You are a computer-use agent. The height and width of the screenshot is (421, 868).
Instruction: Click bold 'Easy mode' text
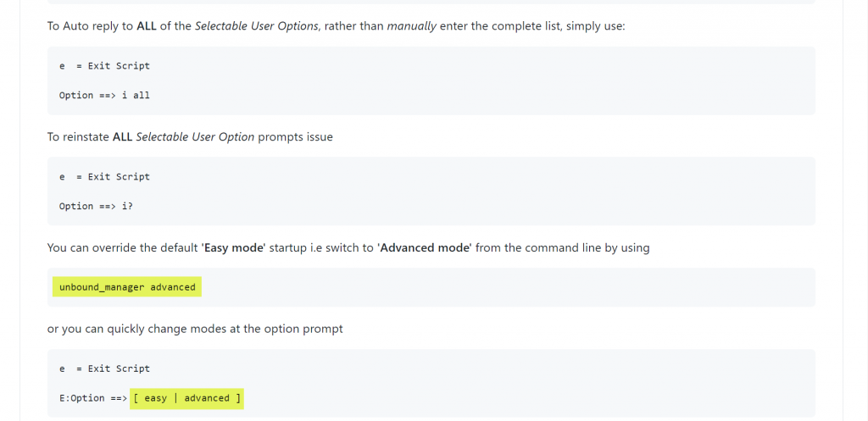pyautogui.click(x=234, y=248)
